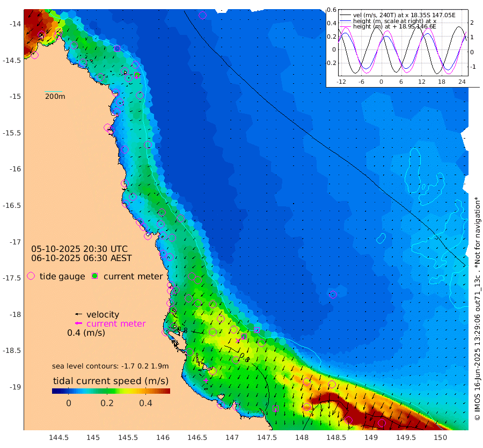Click the black 'current meter' legend label
The image size is (483, 448).
point(133,276)
